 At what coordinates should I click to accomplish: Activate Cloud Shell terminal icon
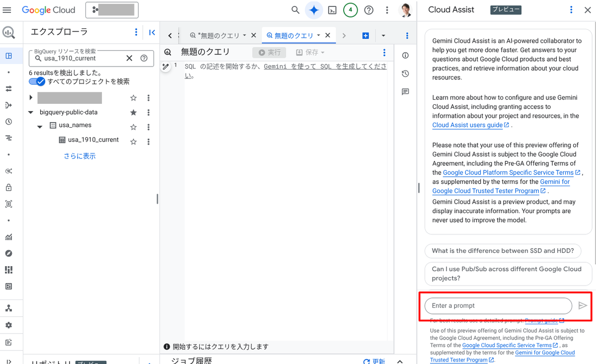(333, 10)
